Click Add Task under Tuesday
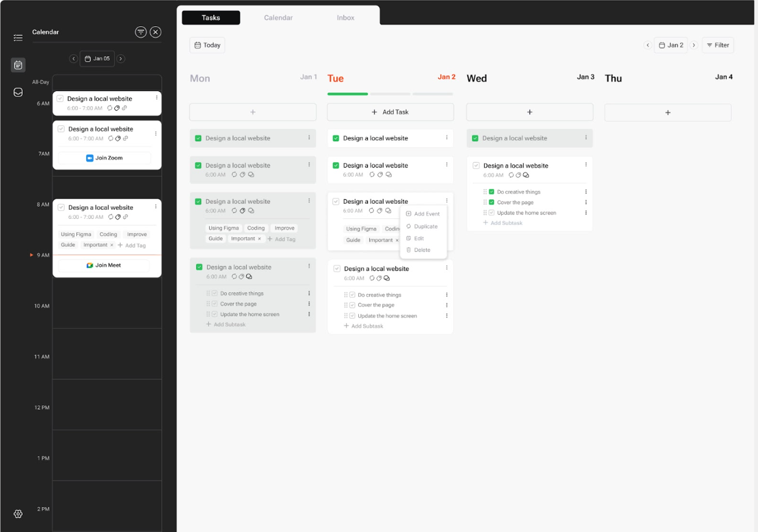Image resolution: width=758 pixels, height=532 pixels. 391,112
